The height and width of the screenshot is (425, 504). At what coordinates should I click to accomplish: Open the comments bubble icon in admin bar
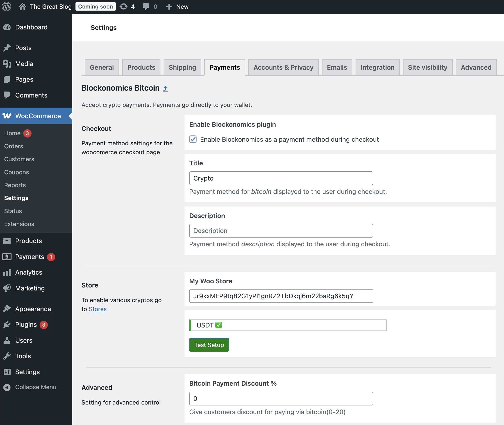pyautogui.click(x=146, y=6)
